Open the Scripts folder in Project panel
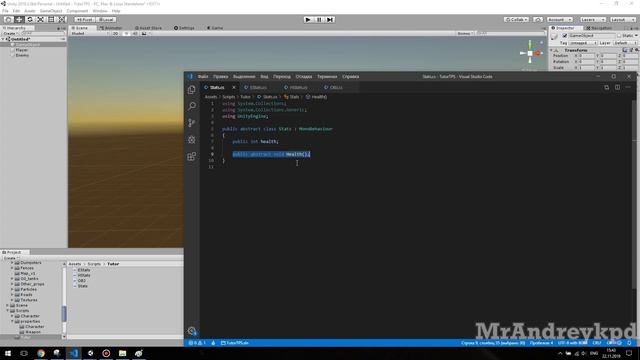640x360 pixels. (x=22, y=311)
